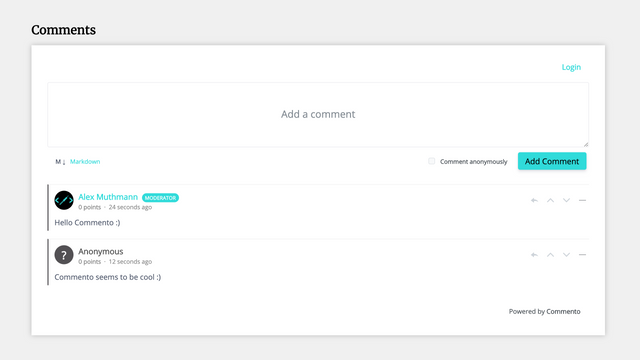Reply to the Anonymous comment
Image resolution: width=640 pixels, height=360 pixels.
click(x=534, y=255)
